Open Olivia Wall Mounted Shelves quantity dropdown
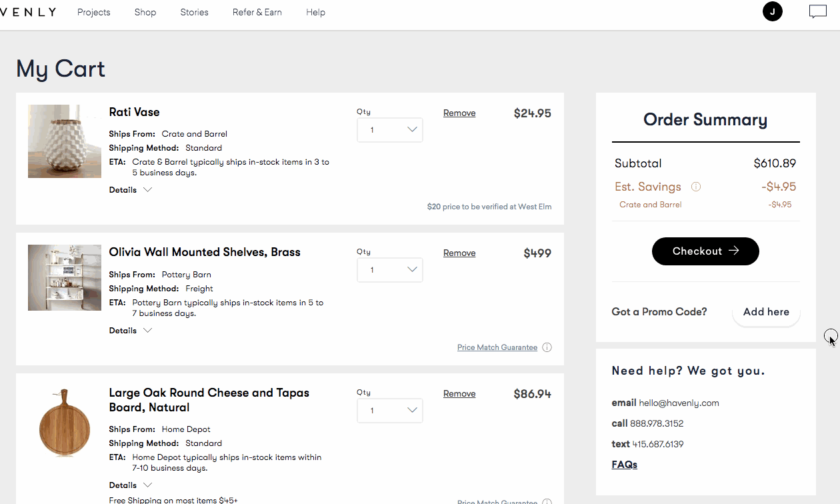The width and height of the screenshot is (840, 504). [x=389, y=270]
